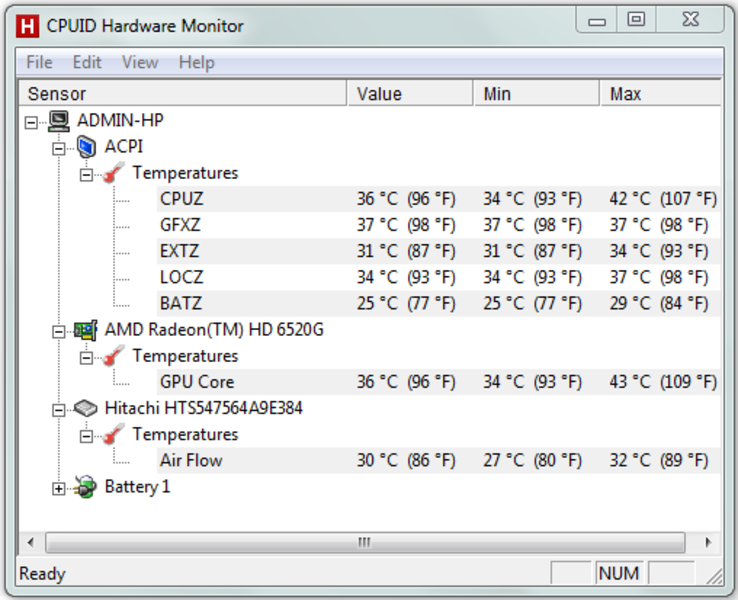Select the GFXZ sensor row
Image resolution: width=738 pixels, height=600 pixels.
[438, 225]
